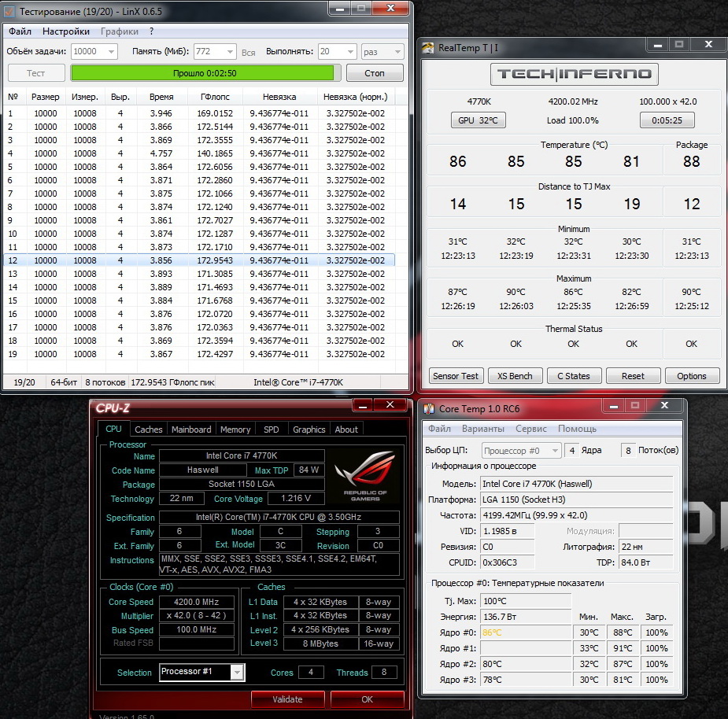
Task: Click the OK button in CPU-Z
Action: [x=368, y=699]
